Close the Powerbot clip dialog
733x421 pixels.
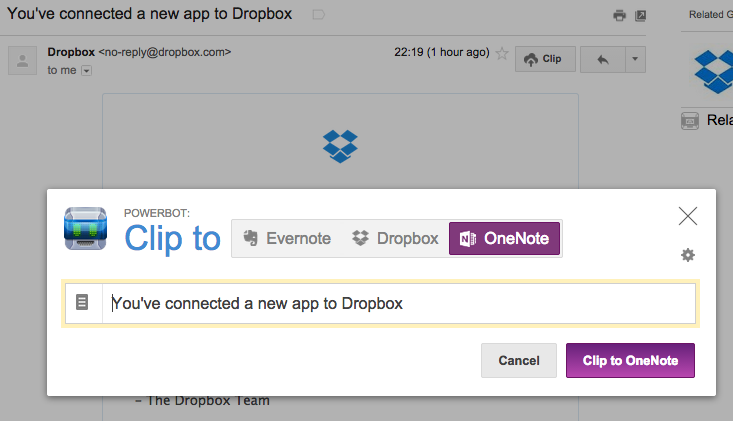(688, 216)
